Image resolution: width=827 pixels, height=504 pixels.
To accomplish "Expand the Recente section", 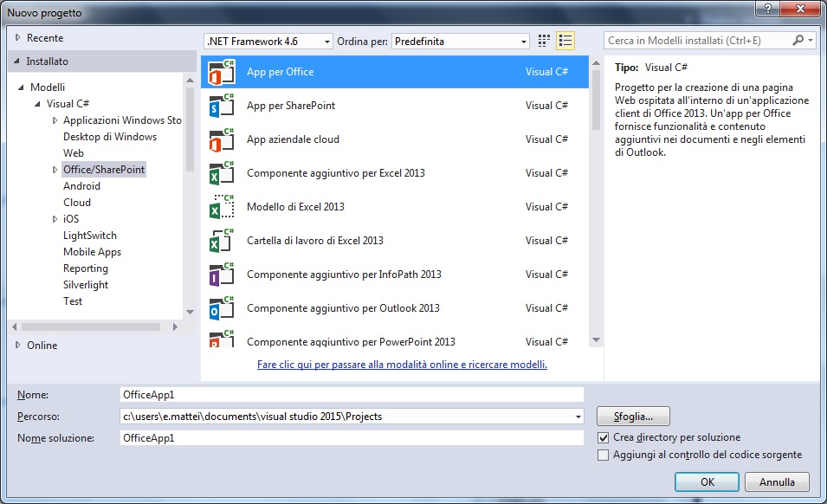I will point(18,37).
